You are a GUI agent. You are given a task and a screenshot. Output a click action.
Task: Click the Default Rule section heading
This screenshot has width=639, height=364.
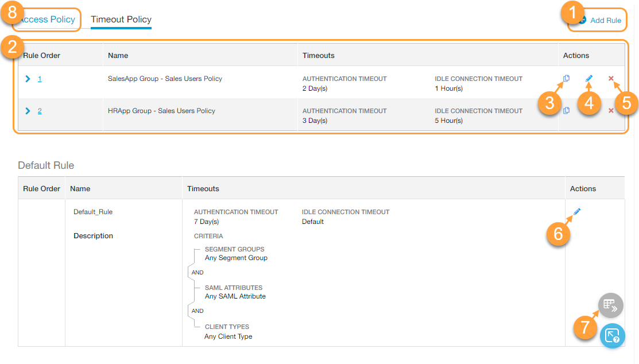[x=46, y=165]
